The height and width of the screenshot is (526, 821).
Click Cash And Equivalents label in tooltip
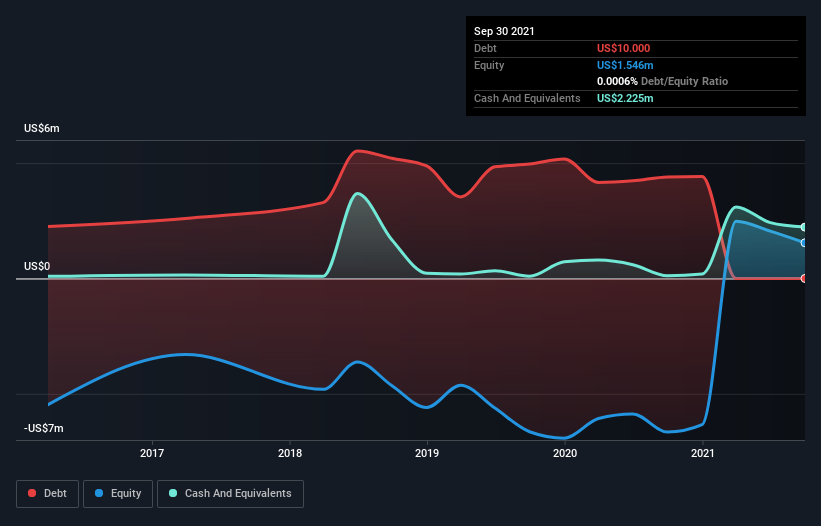(527, 98)
